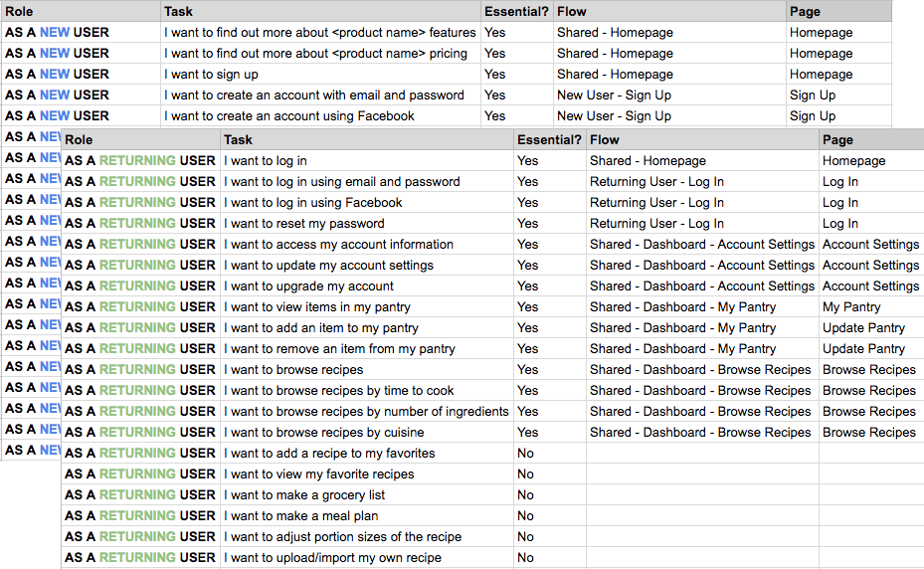Click 'I want to make a meal plan'
924x569 pixels.
coord(301,516)
